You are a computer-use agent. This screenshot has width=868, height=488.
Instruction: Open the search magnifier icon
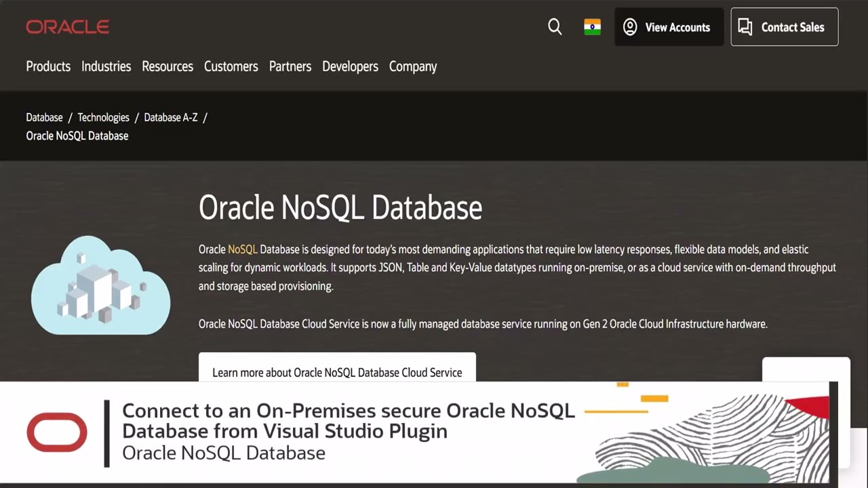tap(555, 27)
